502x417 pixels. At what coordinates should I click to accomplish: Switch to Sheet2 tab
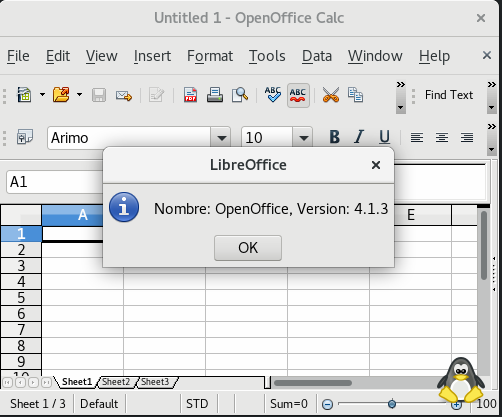[x=116, y=382]
